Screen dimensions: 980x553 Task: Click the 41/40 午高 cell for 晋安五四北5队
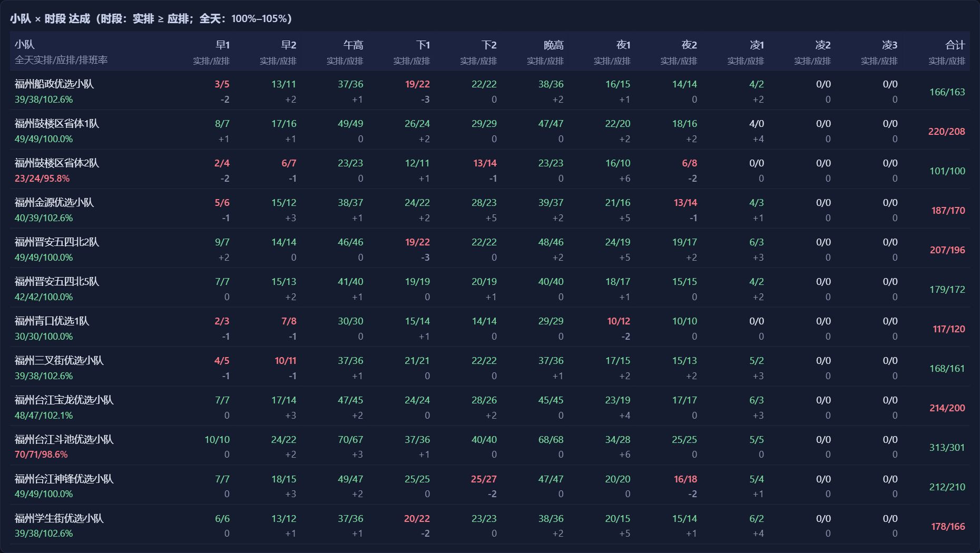click(x=350, y=282)
